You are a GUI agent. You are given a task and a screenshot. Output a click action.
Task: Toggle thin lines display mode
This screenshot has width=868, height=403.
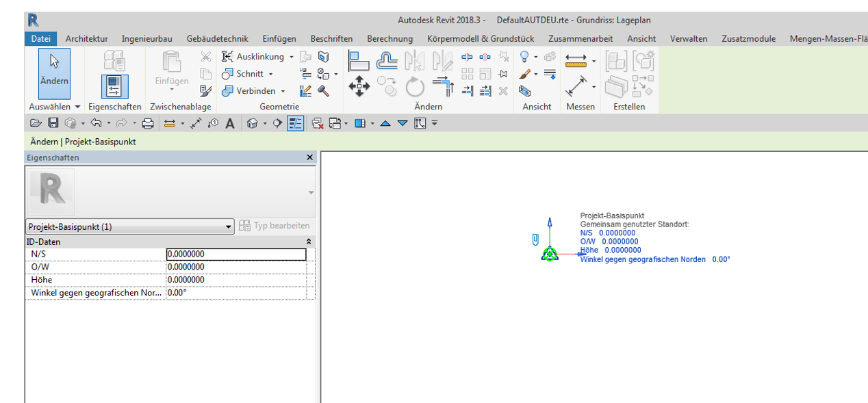tap(295, 123)
